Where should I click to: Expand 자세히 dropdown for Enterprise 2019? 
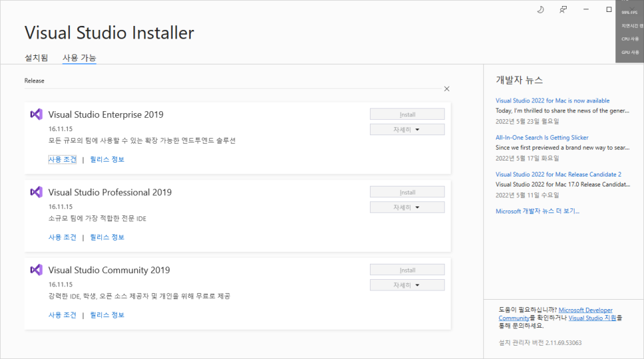(x=407, y=130)
